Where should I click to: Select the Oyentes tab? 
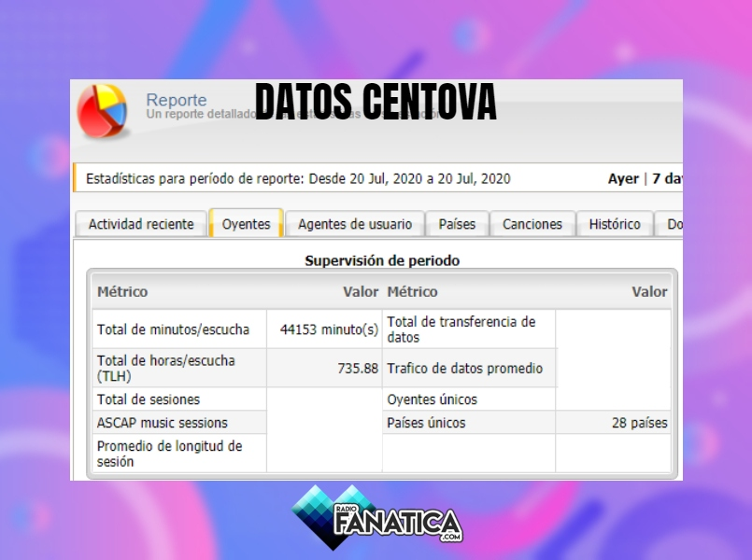tap(246, 223)
